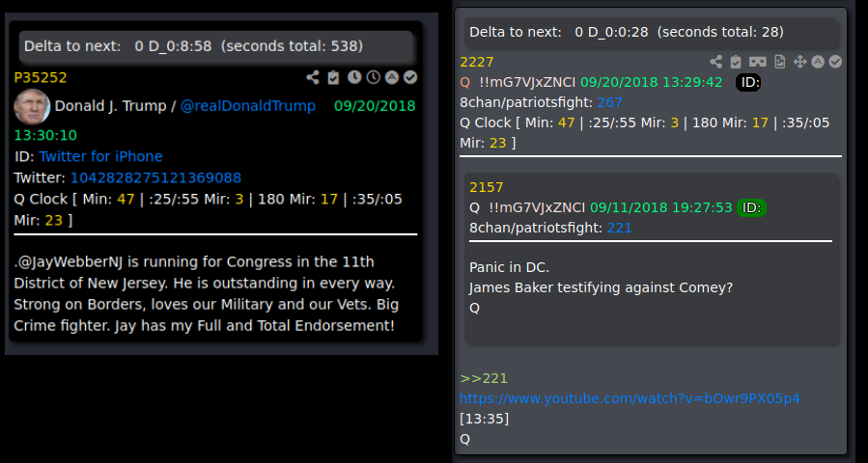
Task: Open the 8chan/patriotsfight post 267 link
Action: (x=609, y=103)
